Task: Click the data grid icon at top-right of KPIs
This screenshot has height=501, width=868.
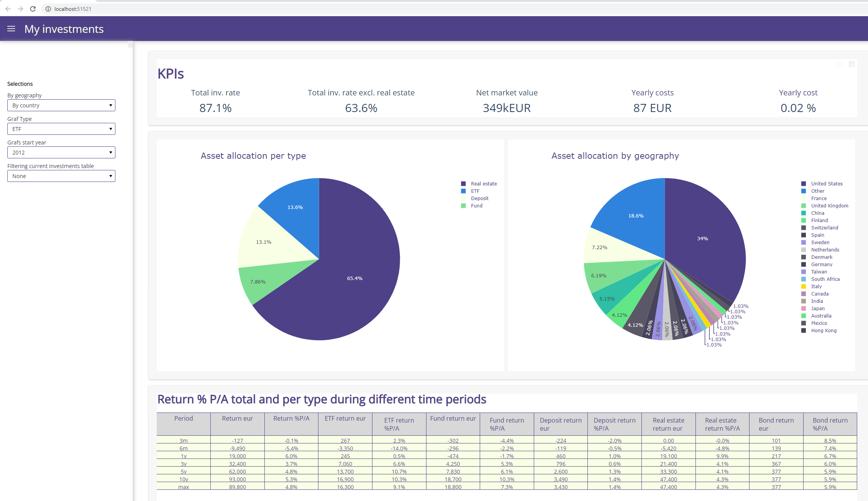Action: [852, 64]
